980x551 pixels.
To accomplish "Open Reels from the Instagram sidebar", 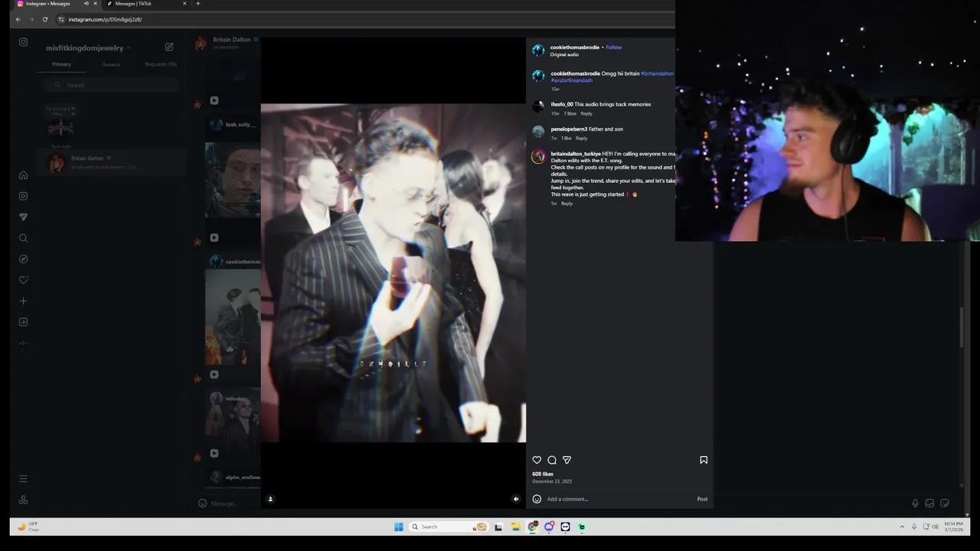I will tap(23, 196).
